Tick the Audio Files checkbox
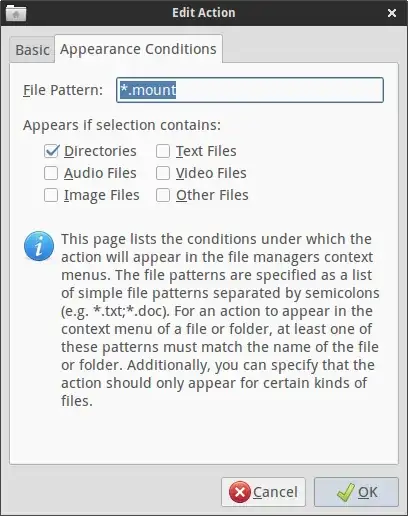Viewport: 408px width, 516px height. [51, 173]
